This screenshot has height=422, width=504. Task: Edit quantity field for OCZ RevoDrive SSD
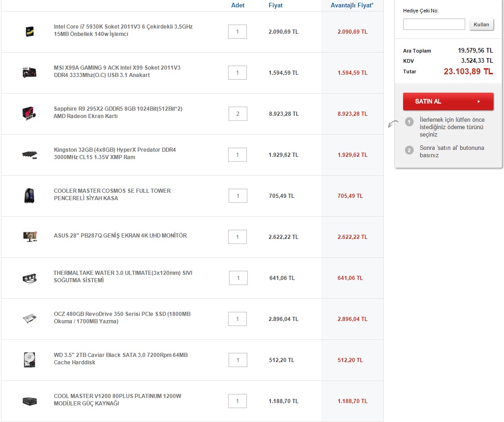tap(238, 319)
